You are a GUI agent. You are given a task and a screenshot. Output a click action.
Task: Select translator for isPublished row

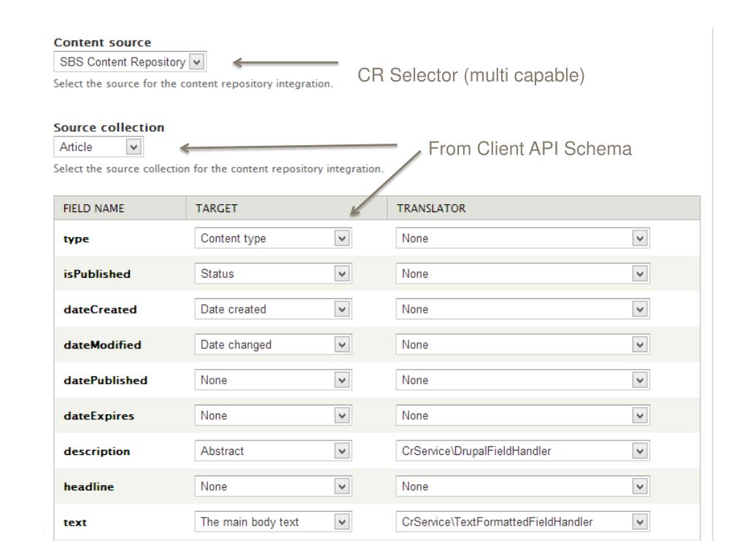[x=522, y=274]
